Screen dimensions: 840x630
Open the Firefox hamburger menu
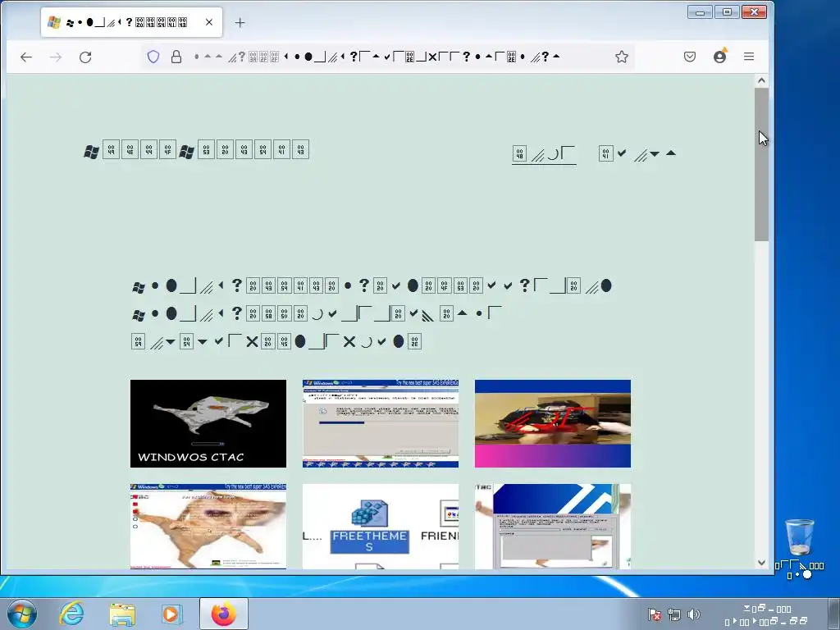tap(749, 57)
